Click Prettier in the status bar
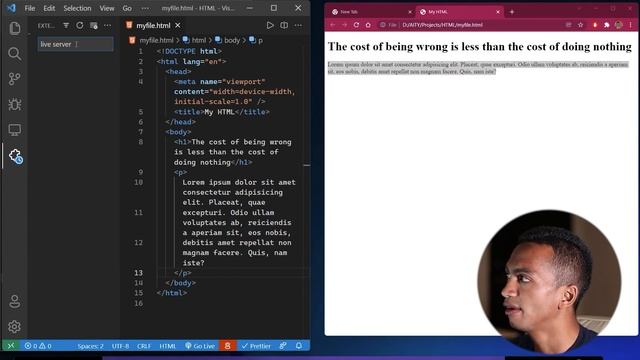This screenshot has width=640, height=360. click(256, 346)
